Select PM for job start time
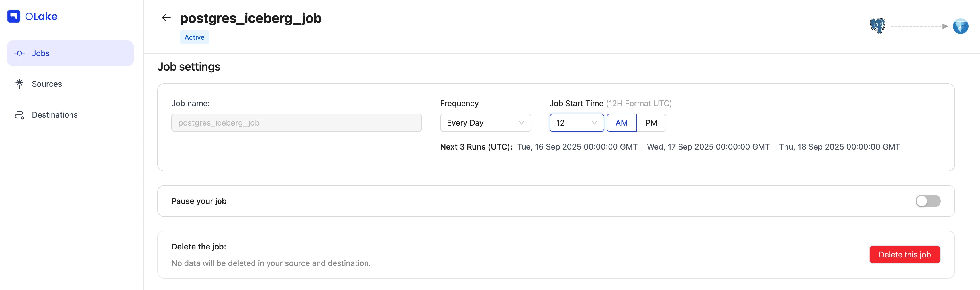Viewport: 980px width, 290px height. pos(651,123)
